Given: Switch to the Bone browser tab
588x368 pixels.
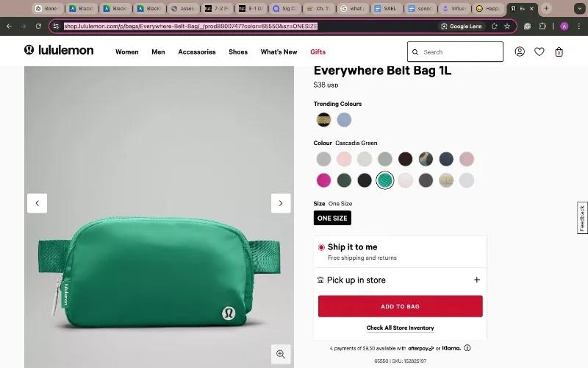Looking at the screenshot, I should click(48, 8).
